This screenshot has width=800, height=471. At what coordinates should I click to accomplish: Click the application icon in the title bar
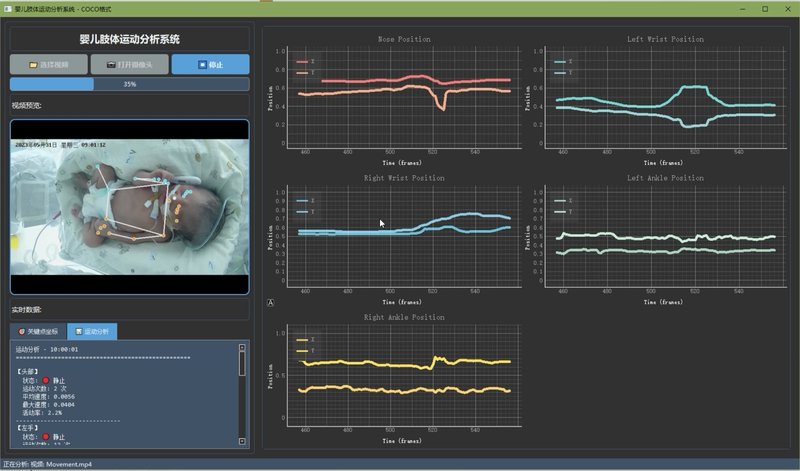click(x=8, y=8)
